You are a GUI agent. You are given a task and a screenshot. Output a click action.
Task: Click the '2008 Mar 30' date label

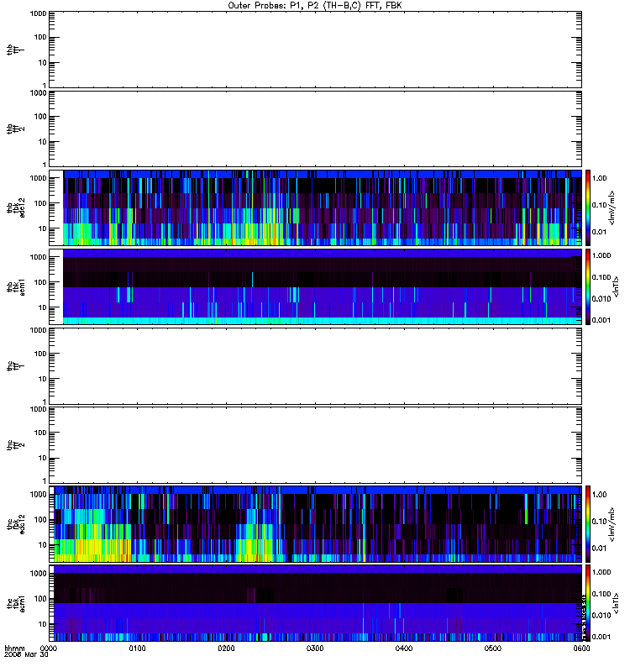click(26, 655)
